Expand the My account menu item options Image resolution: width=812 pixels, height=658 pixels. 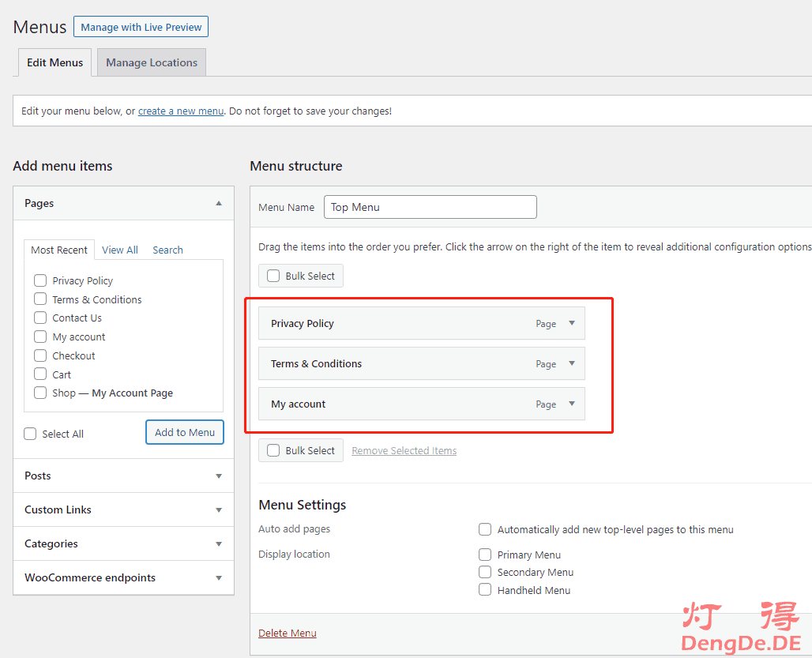point(572,404)
